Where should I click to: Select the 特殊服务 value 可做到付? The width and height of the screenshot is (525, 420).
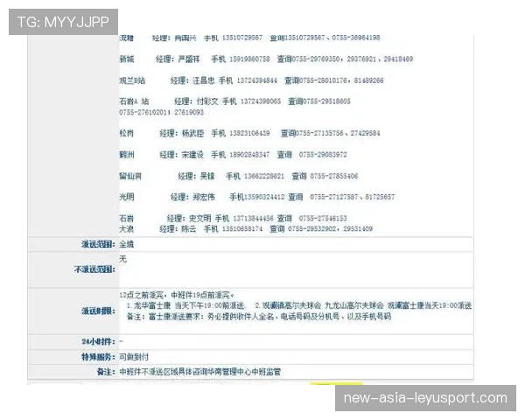point(134,357)
